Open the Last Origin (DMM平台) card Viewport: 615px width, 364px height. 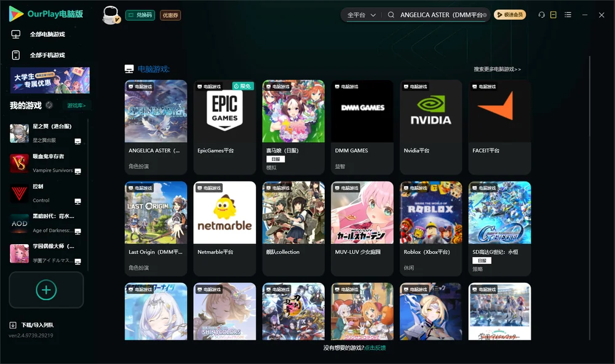pyautogui.click(x=156, y=229)
